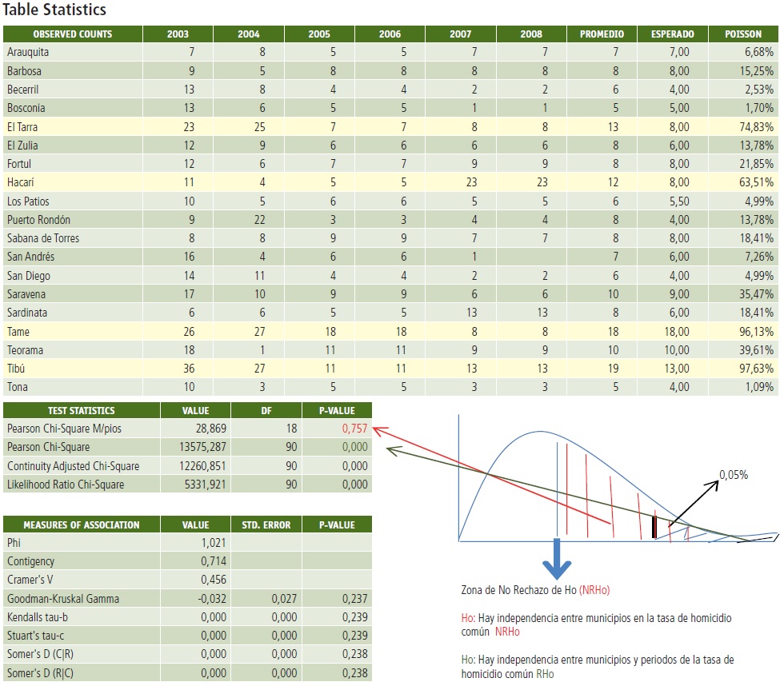Viewport: 784px width, 686px height.
Task: Click the red 0,757 P-value cell
Action: coord(354,429)
